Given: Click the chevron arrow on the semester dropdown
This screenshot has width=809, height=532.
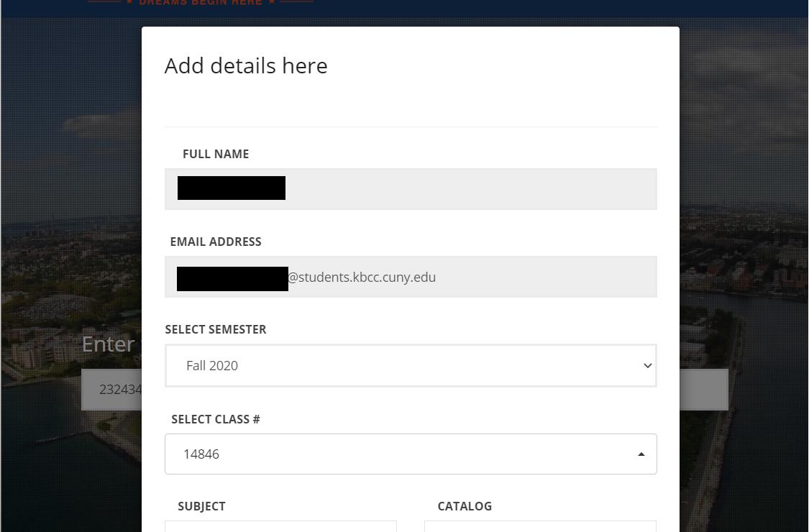Looking at the screenshot, I should (x=647, y=365).
